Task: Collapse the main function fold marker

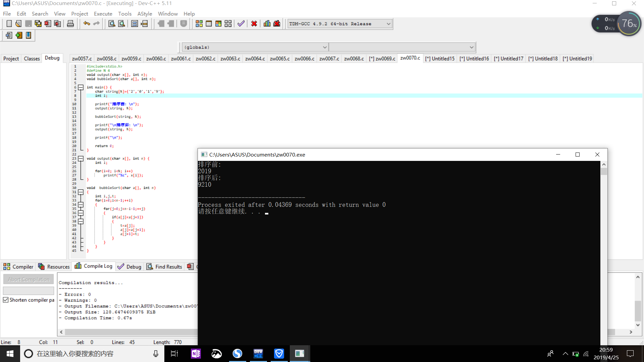Action: (81, 87)
